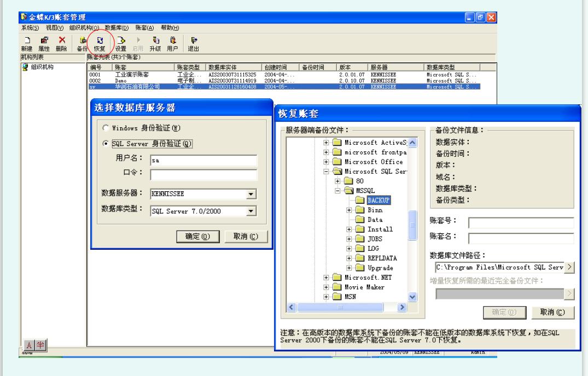The image size is (588, 376).
Task: Click the grayed 确定(O) in 恢复账套 dialog
Action: coord(504,313)
